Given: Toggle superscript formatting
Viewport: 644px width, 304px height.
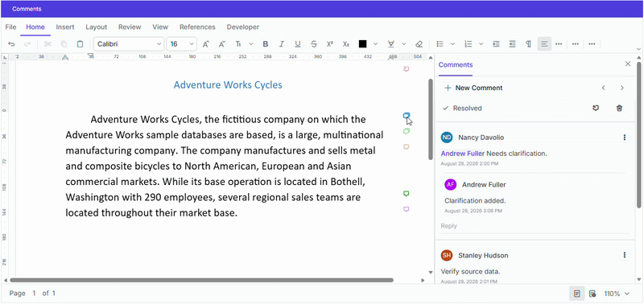Looking at the screenshot, I should 330,44.
